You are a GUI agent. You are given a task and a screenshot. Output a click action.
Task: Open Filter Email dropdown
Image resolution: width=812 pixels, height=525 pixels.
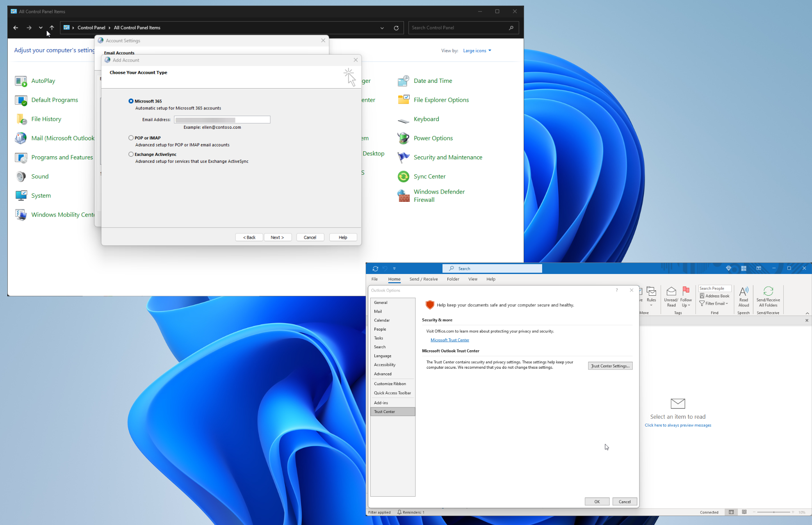tap(714, 304)
